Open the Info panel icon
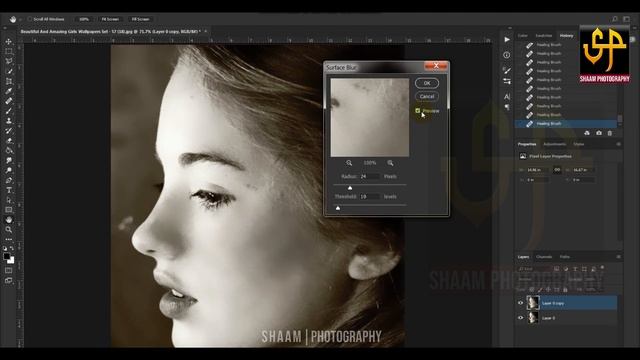Viewport: 640px width, 360px height. 507,55
